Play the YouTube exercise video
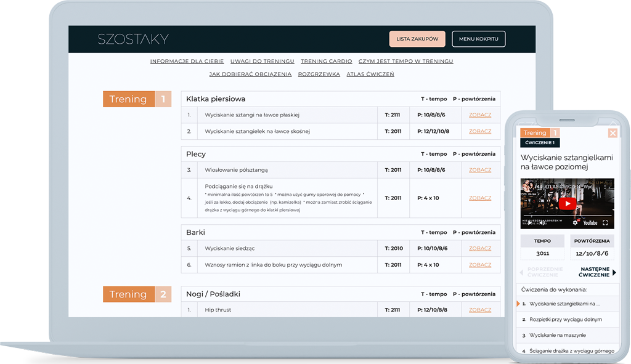Screen dimensions: 631x364 (568, 203)
